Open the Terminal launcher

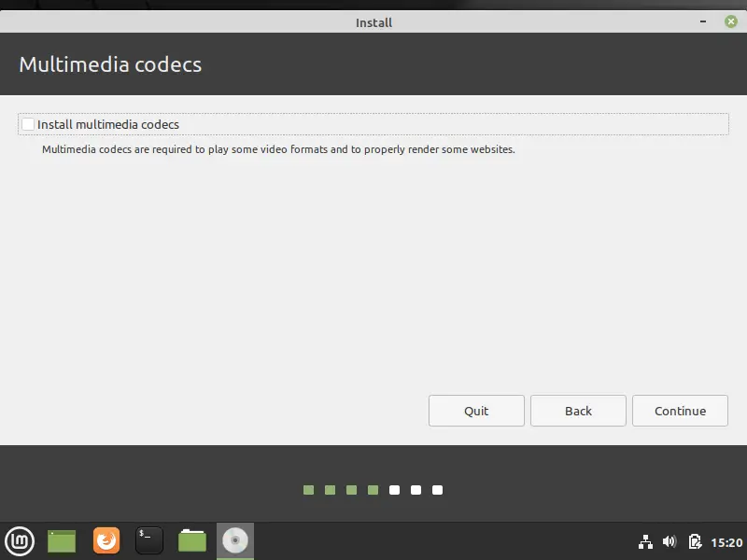point(149,540)
